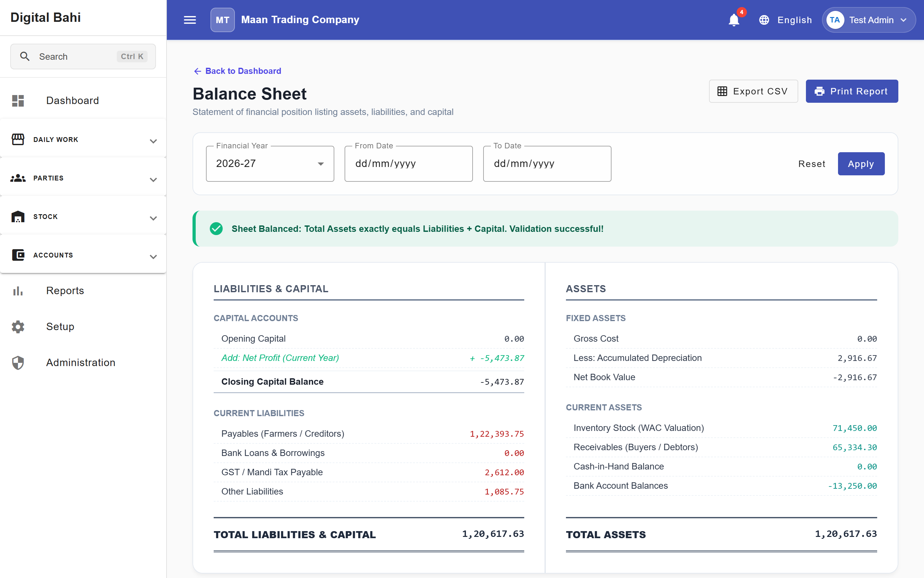Focus the To Date field
Viewport: 924px width, 578px height.
tap(547, 164)
